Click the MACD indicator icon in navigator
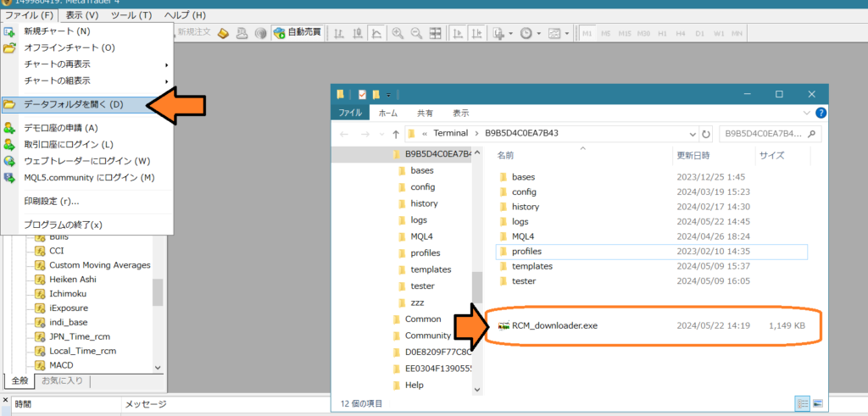The image size is (868, 416). [39, 365]
